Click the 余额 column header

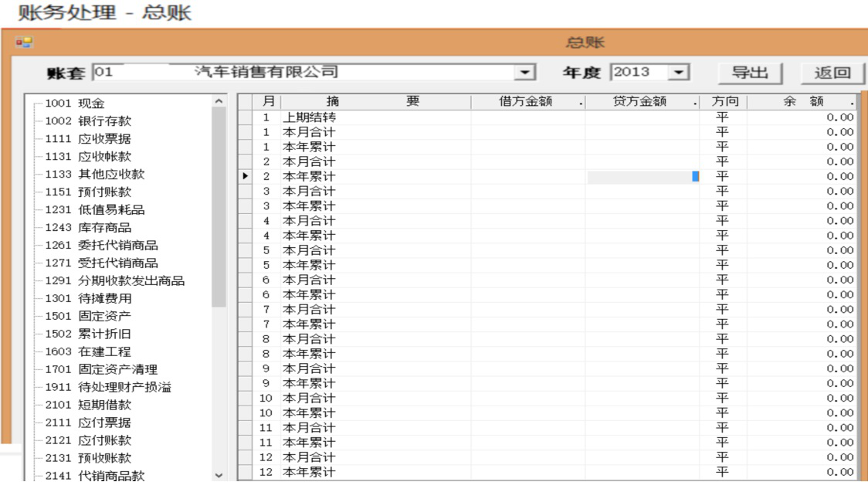[x=803, y=101]
